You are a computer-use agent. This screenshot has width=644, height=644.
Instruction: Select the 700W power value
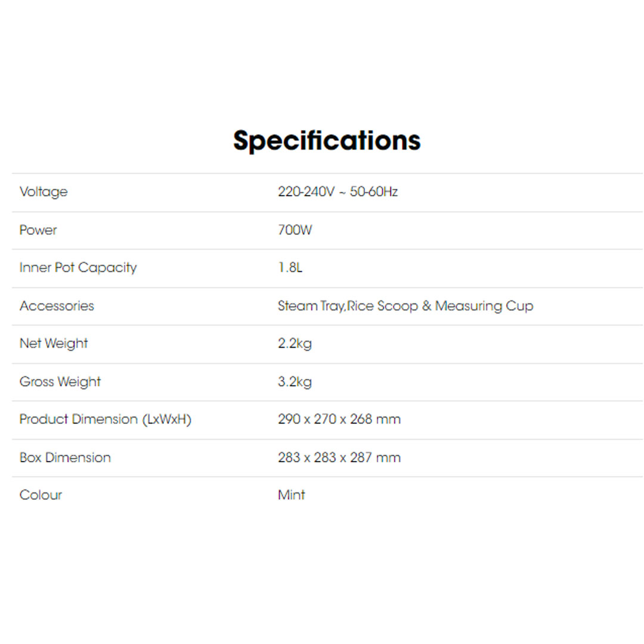[295, 230]
